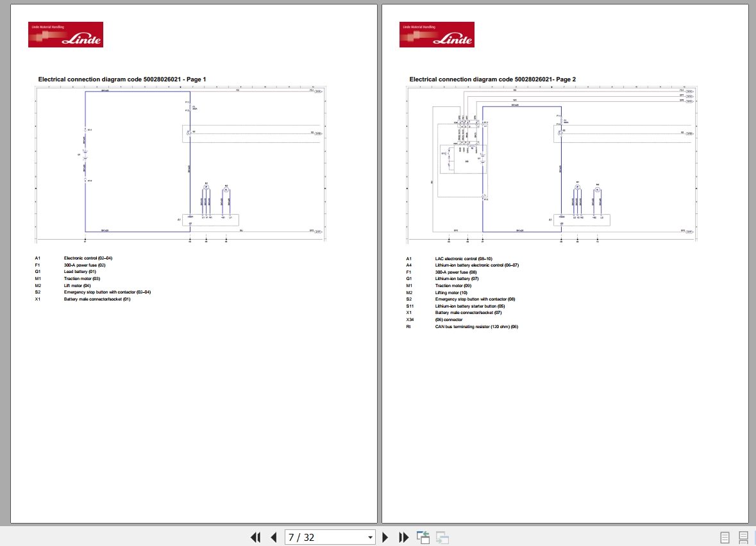Image resolution: width=756 pixels, height=546 pixels.
Task: Click the greyed-out next view icon
Action: [442, 537]
